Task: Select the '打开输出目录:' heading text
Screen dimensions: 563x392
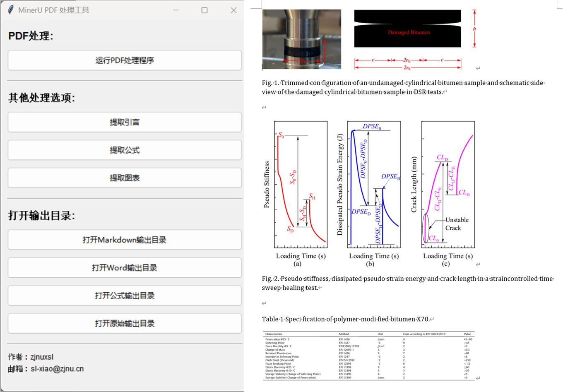Action: [41, 216]
